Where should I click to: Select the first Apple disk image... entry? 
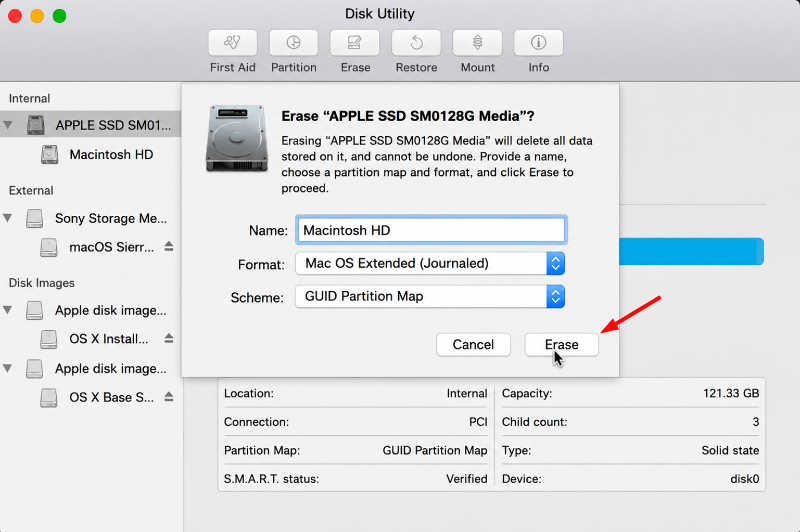point(111,311)
